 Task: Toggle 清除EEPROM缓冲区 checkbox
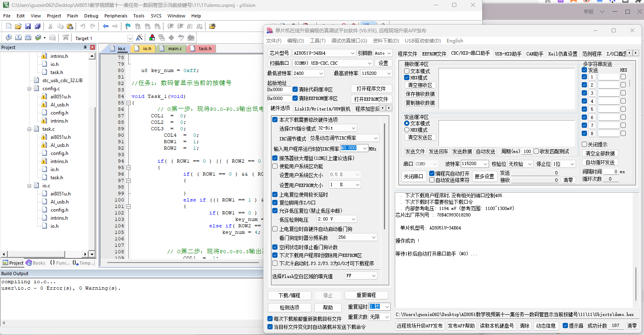point(295,98)
